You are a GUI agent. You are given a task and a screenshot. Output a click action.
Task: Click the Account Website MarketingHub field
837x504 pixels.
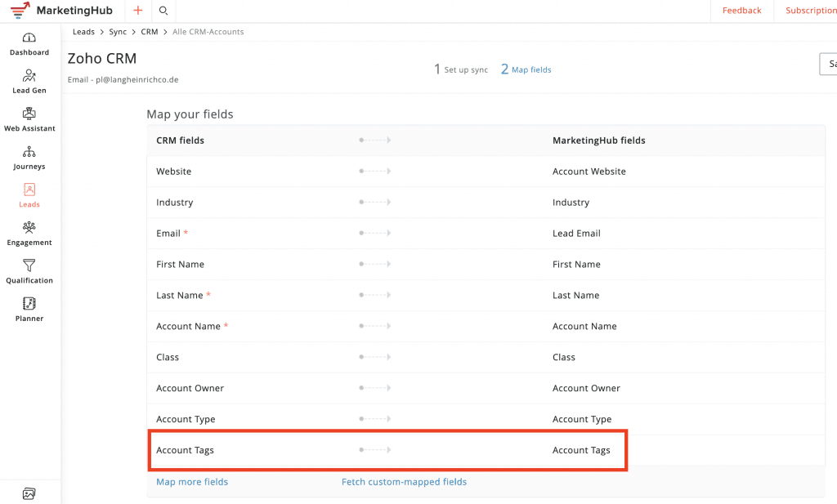(x=589, y=172)
